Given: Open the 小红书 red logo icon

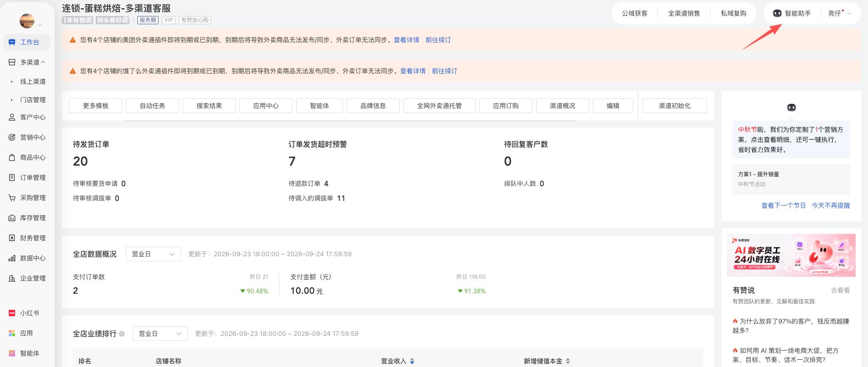Looking at the screenshot, I should click(x=12, y=313).
